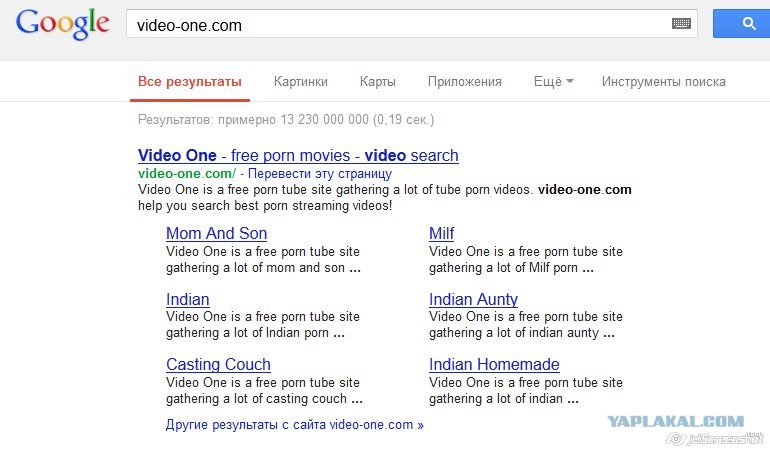The height and width of the screenshot is (451, 770).
Task: Follow the Indian Aunty sitelink
Action: click(473, 300)
